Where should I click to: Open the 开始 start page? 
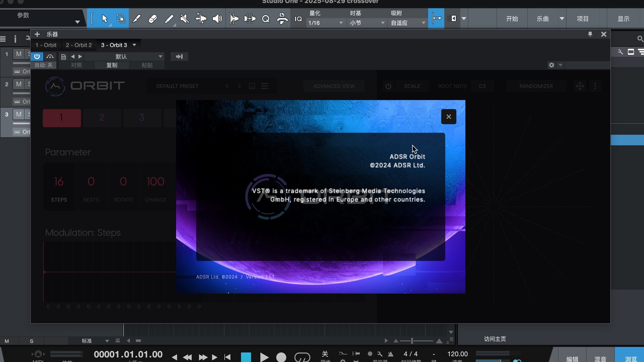click(x=512, y=19)
